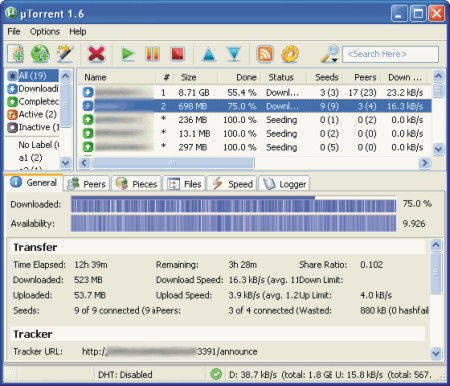Select the Completed category in sidebar
The height and width of the screenshot is (386, 450).
click(33, 101)
